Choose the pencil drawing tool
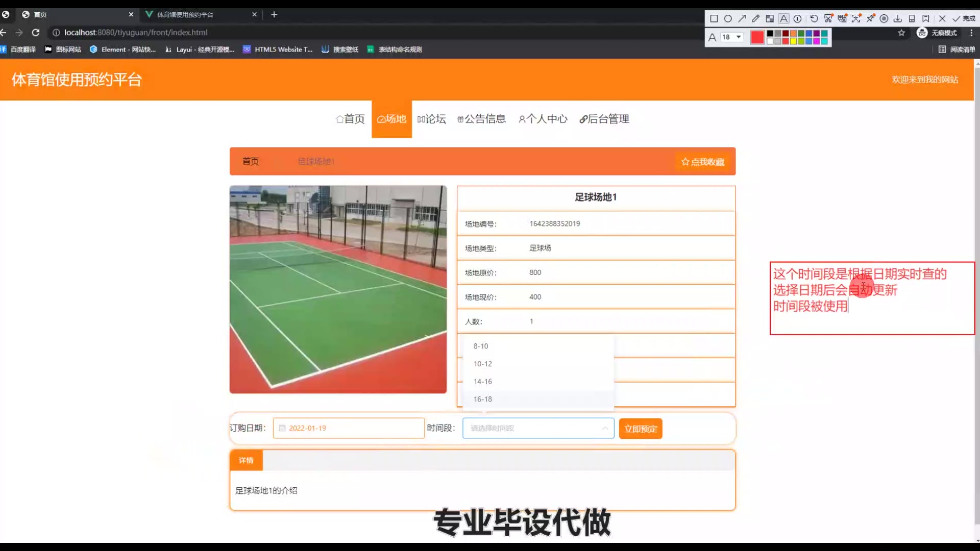The image size is (980, 551). pyautogui.click(x=755, y=19)
